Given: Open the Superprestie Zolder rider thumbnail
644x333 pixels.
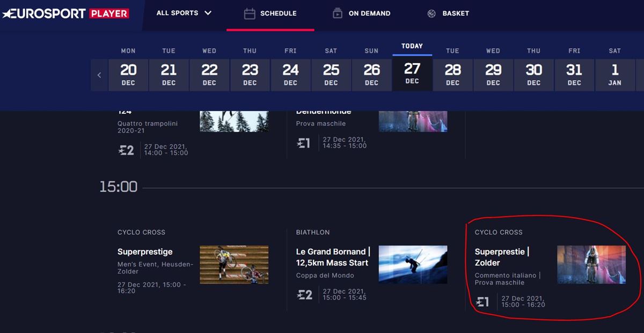Looking at the screenshot, I should pyautogui.click(x=591, y=264).
